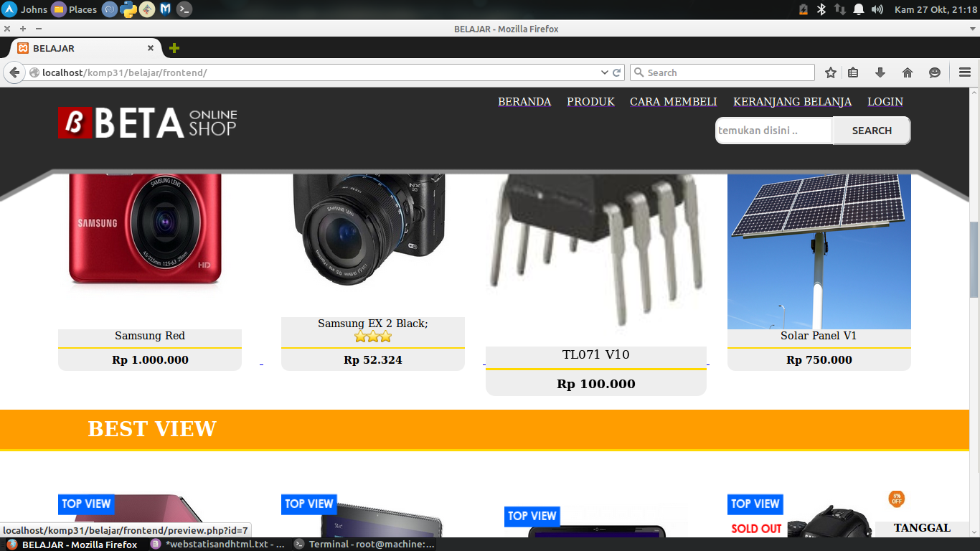980x551 pixels.
Task: Open CARA MEMBELI page
Action: tap(674, 102)
